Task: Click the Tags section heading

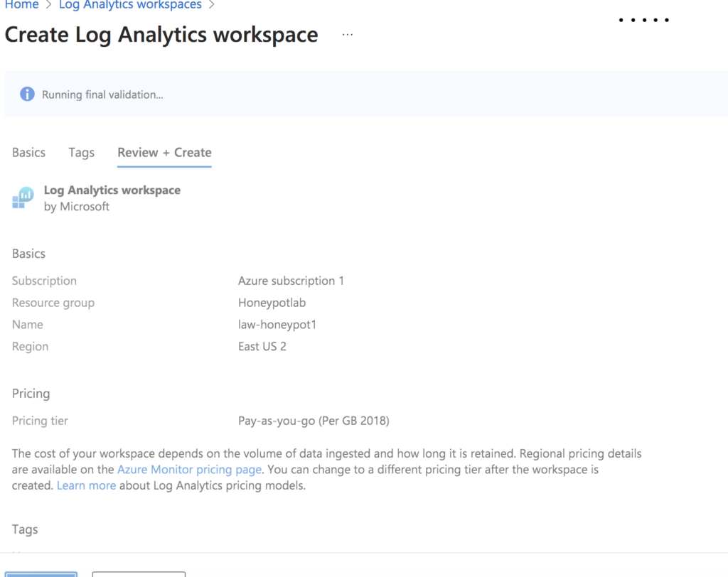Action: coord(25,529)
